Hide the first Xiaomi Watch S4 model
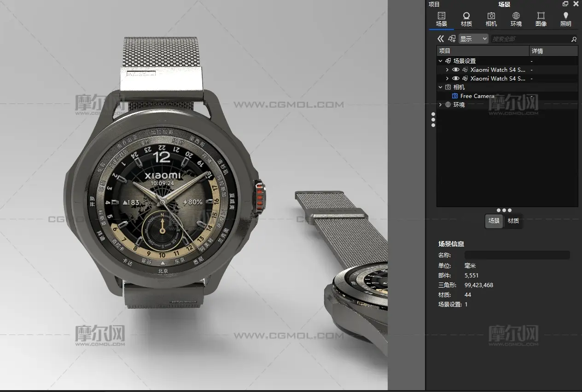Viewport: 582px width, 392px height. (x=456, y=70)
